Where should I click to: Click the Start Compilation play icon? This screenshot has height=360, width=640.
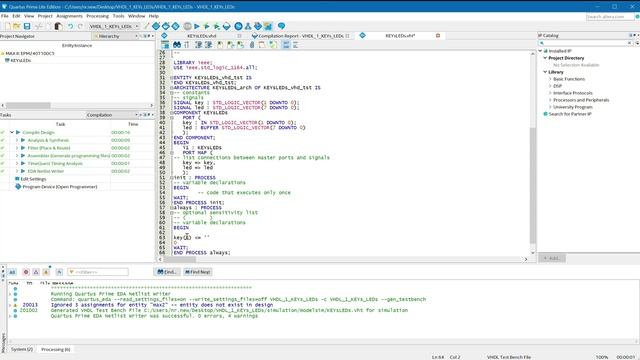coord(197,26)
